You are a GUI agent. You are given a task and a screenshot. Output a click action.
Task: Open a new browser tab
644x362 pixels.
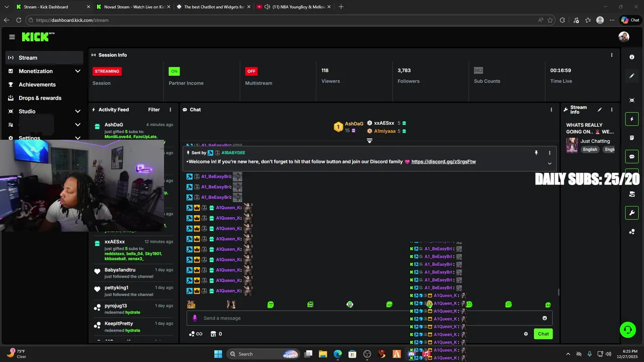341,7
